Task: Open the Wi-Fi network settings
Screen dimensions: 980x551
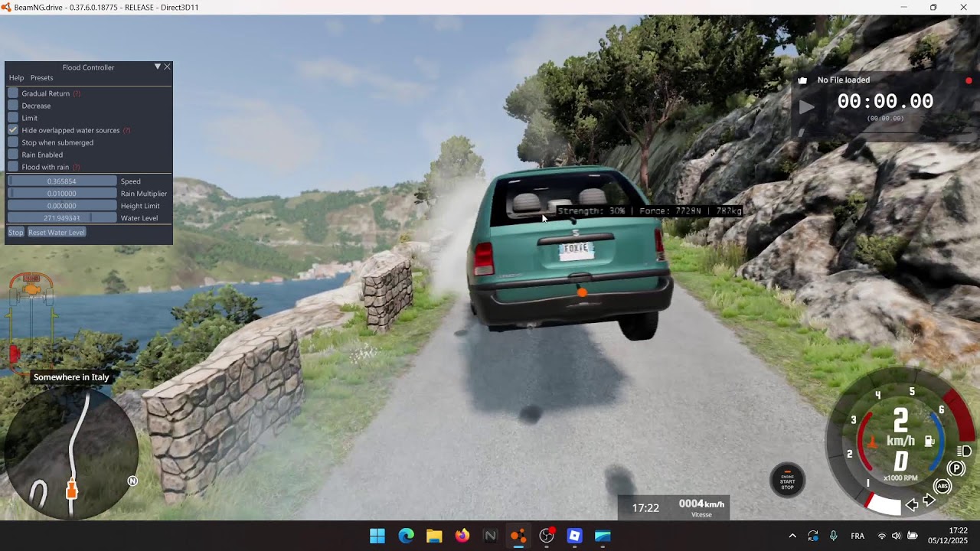Action: tap(882, 536)
